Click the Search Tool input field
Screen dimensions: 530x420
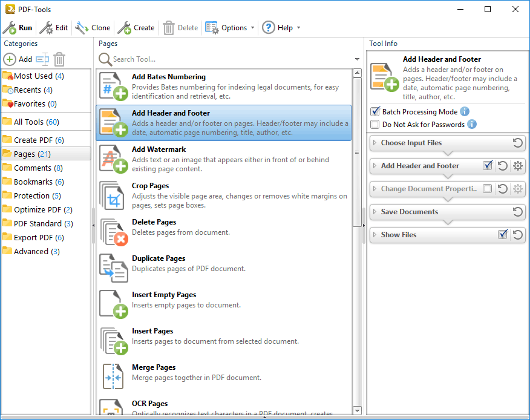(232, 59)
